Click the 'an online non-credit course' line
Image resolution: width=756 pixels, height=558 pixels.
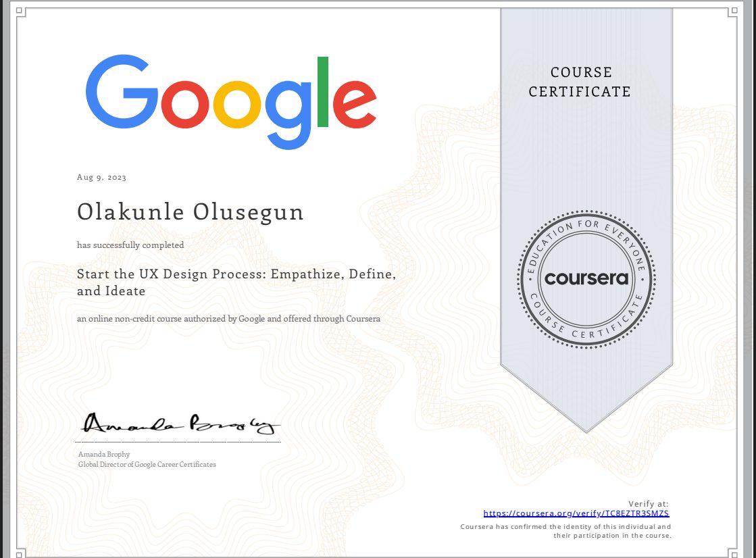coord(228,319)
